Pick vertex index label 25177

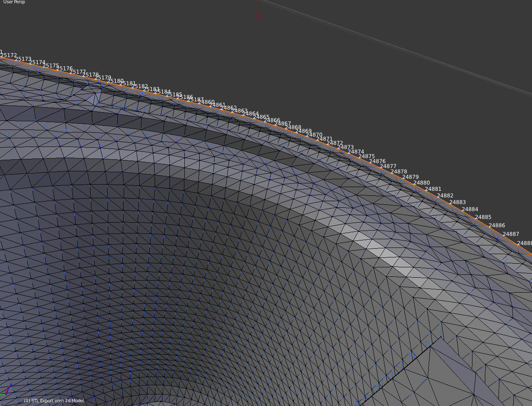(77, 72)
